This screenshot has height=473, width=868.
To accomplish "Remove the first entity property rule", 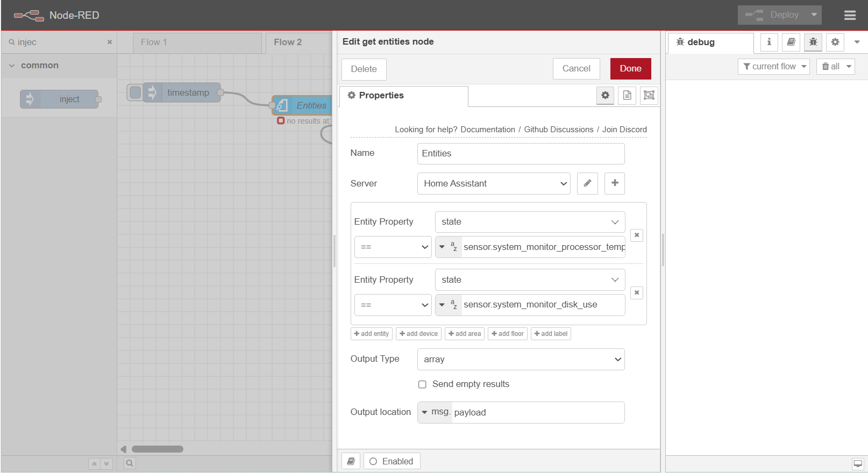I will tap(637, 235).
